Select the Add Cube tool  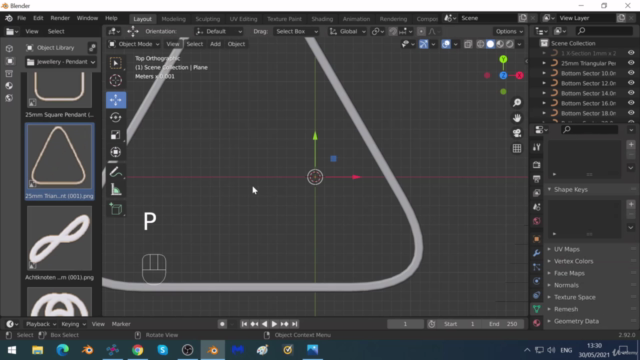click(x=116, y=210)
